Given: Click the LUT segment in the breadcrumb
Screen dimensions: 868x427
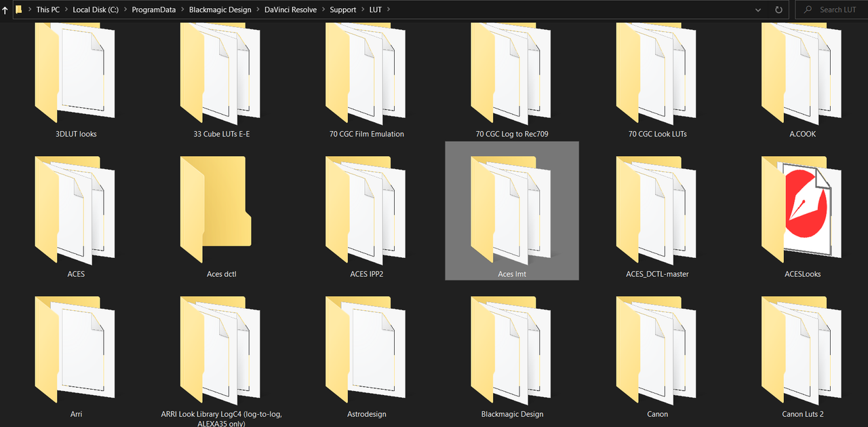Looking at the screenshot, I should pos(376,10).
